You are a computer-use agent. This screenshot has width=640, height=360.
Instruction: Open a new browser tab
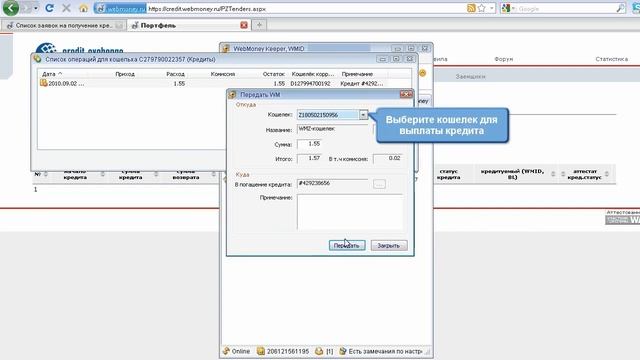click(259, 25)
